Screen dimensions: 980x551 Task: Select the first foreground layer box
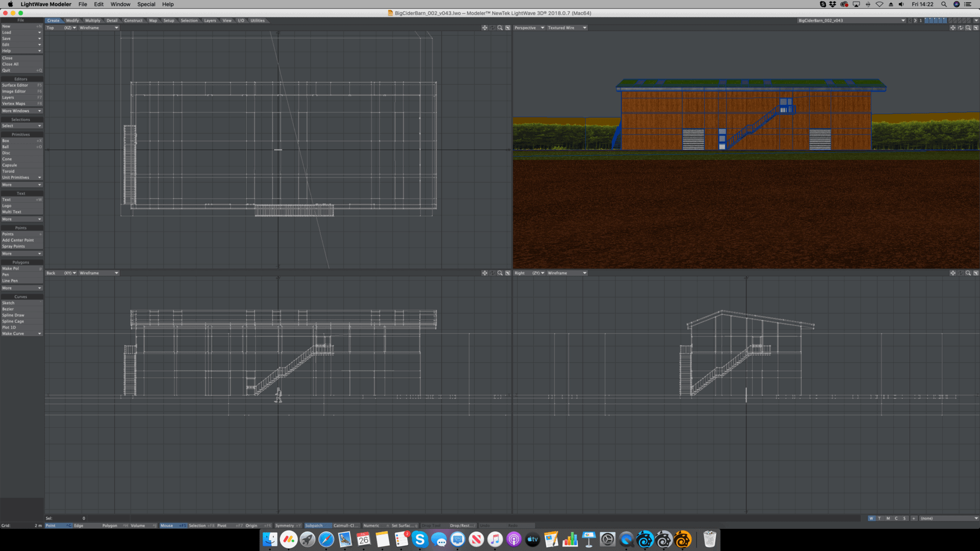tap(927, 20)
